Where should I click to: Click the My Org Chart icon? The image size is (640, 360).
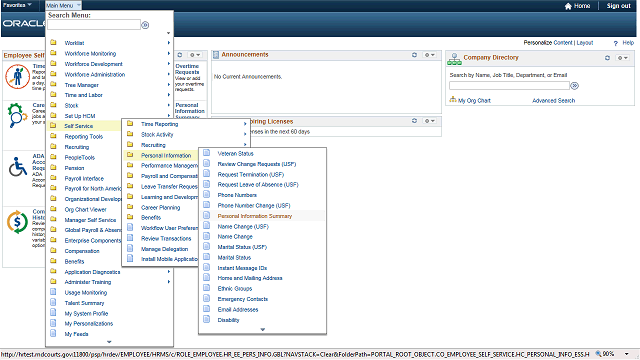click(453, 100)
